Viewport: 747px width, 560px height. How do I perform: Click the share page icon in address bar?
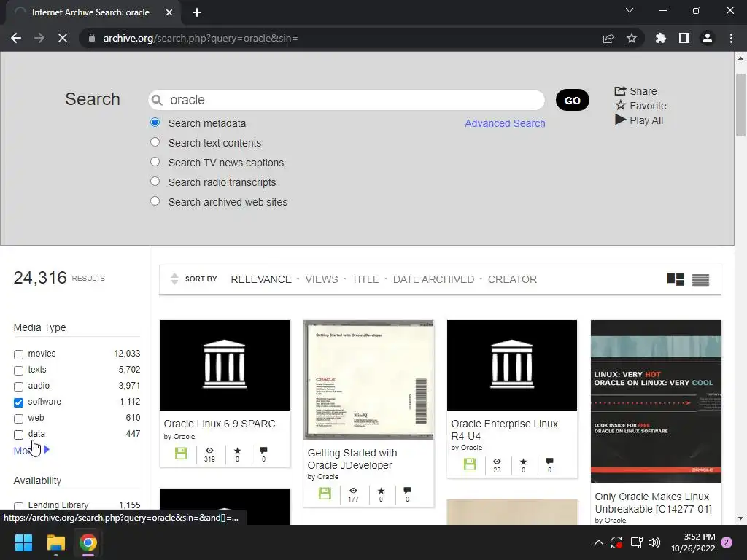[608, 38]
